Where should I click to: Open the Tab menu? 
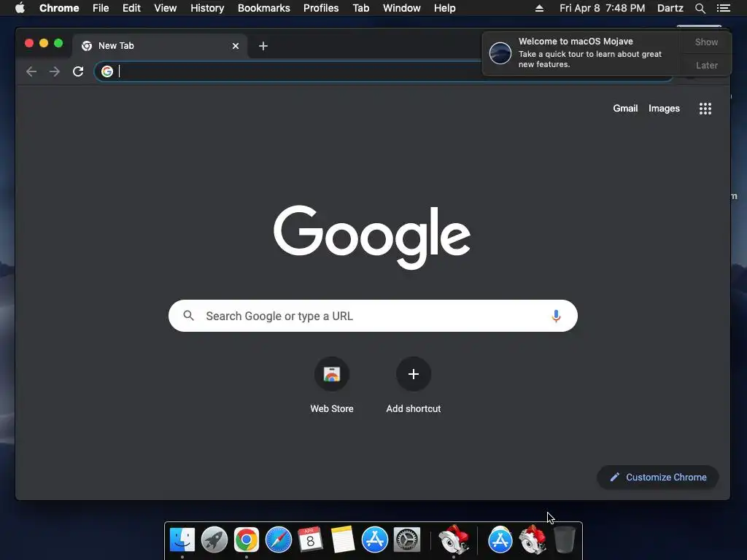point(360,8)
